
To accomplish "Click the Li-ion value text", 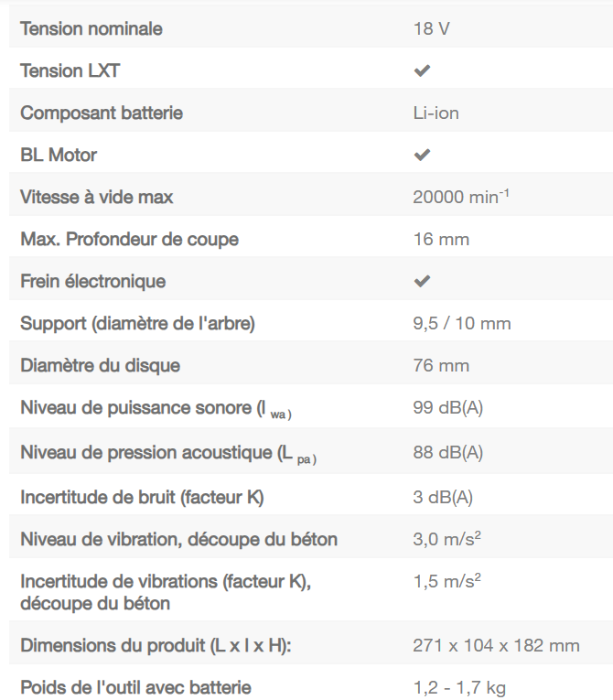I will point(436,113).
